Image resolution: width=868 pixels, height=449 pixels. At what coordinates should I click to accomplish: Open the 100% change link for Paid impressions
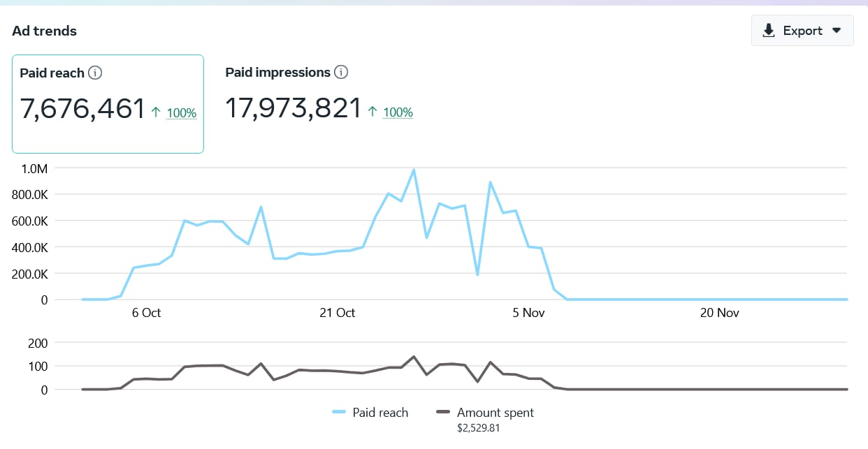click(x=398, y=112)
